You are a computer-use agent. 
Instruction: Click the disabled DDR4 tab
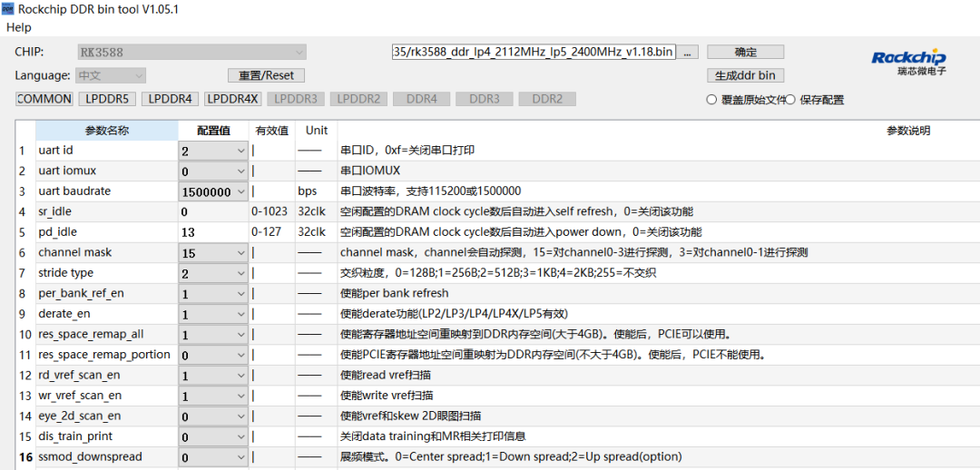(x=422, y=99)
